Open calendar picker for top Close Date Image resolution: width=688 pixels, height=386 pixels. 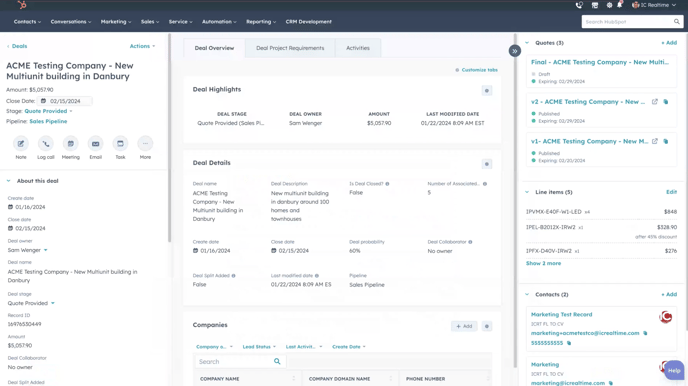pos(43,101)
